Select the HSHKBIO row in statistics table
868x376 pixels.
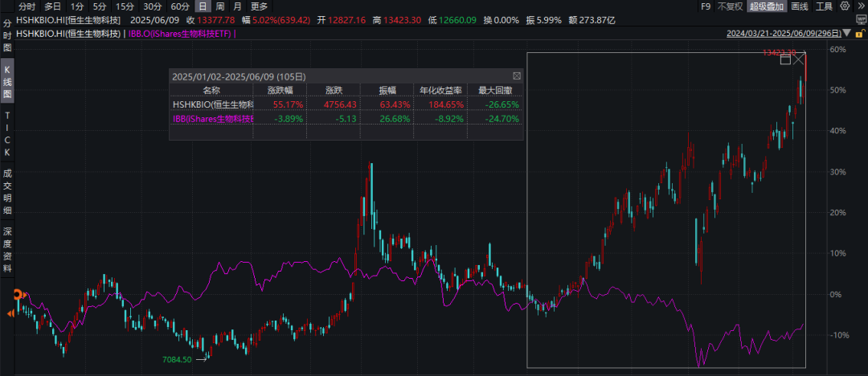346,104
